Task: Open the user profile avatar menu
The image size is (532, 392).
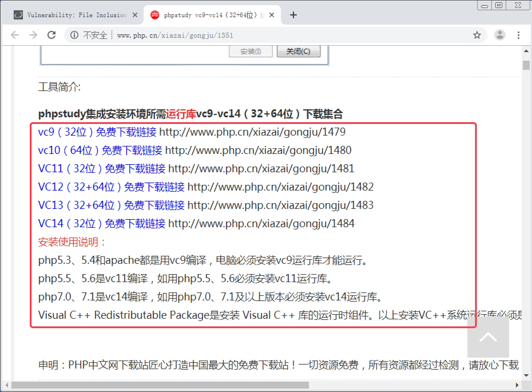Action: tap(500, 35)
